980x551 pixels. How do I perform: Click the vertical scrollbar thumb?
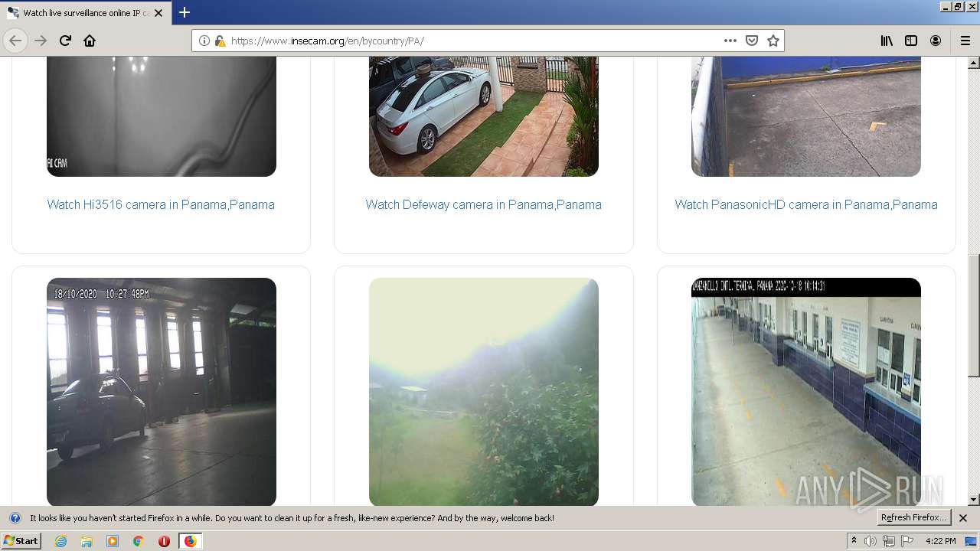(974, 315)
